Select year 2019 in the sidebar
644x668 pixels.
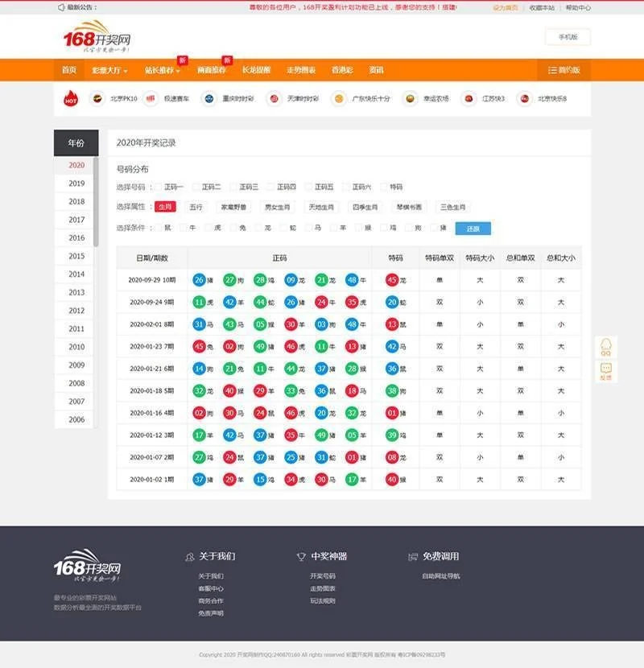click(x=76, y=183)
